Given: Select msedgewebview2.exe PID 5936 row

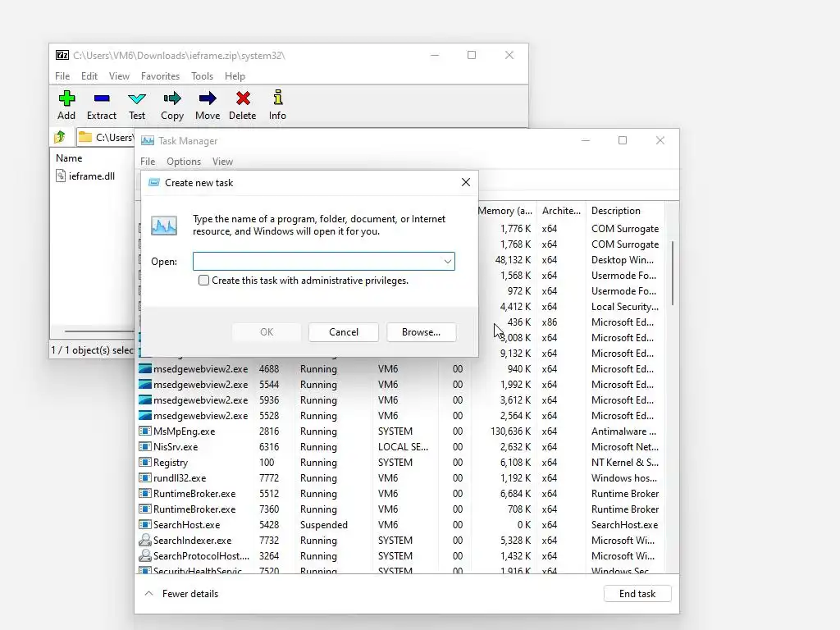Looking at the screenshot, I should [x=400, y=400].
